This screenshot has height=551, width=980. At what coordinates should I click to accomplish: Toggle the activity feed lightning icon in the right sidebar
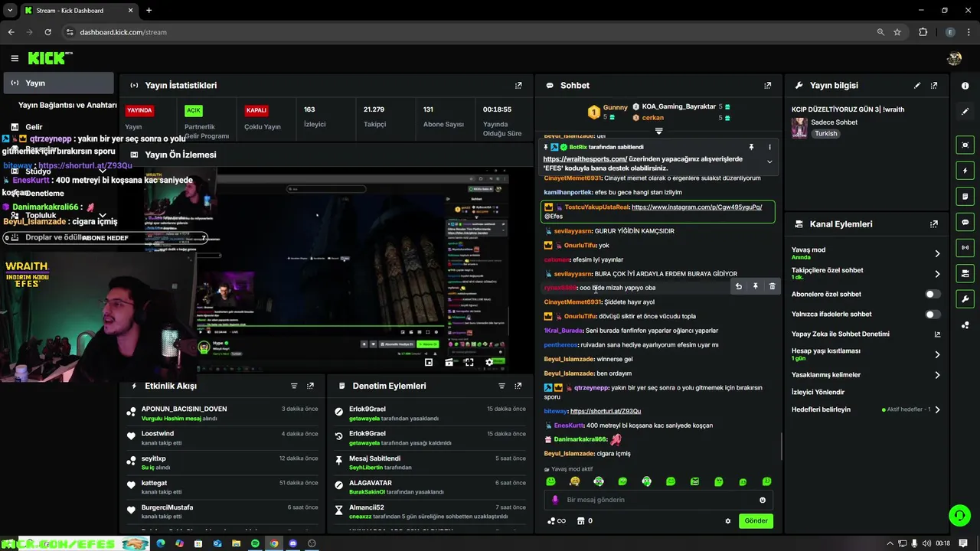(x=965, y=171)
